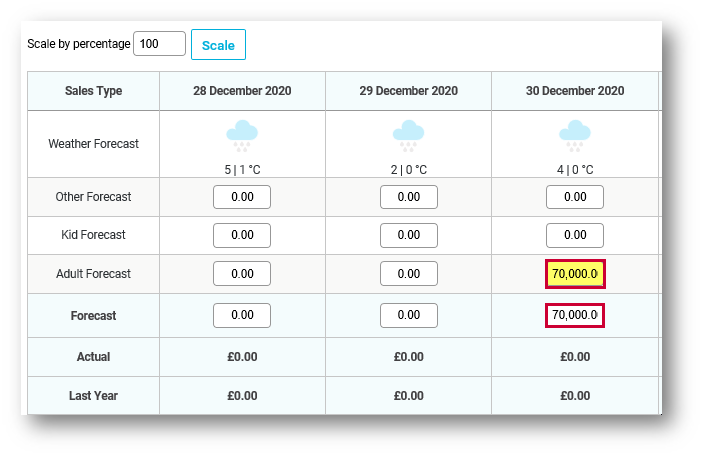Click the 30 December weather cloud icon
This screenshot has width=704, height=457.
click(x=575, y=136)
